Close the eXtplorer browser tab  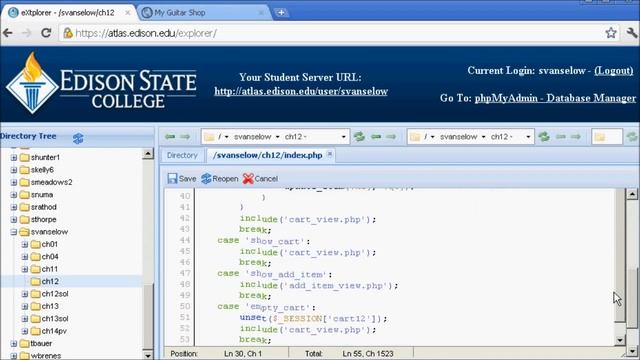coord(127,13)
